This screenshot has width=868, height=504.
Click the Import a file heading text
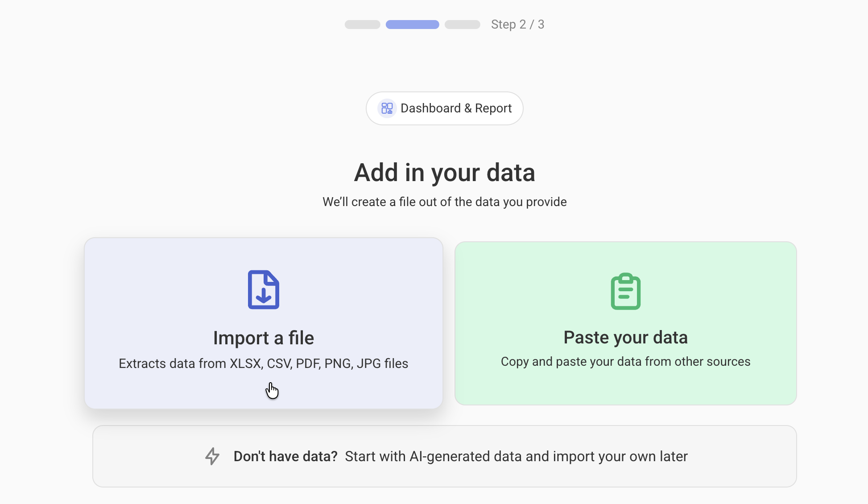coord(264,338)
